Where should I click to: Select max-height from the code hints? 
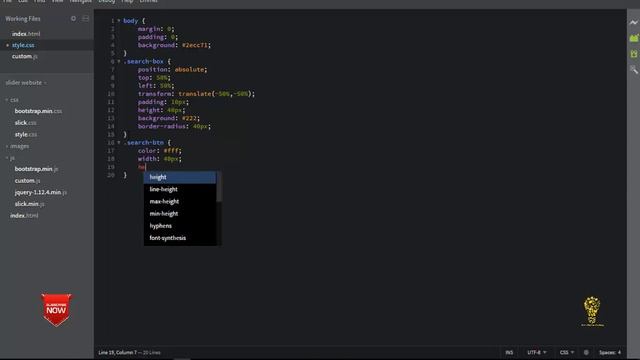tap(180, 202)
